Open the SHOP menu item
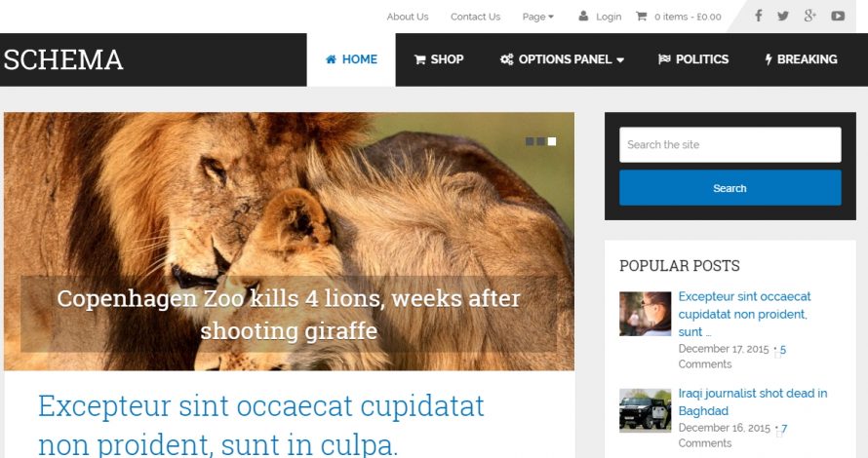Viewport: 868px width, 458px height. pos(439,59)
